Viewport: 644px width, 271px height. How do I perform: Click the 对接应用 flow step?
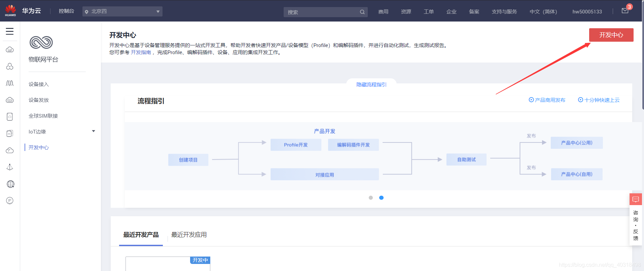[x=325, y=175]
